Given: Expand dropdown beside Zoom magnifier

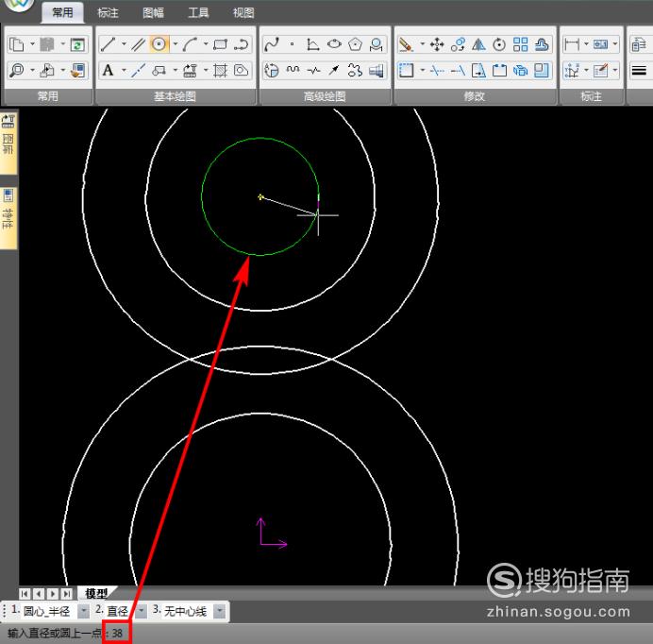Looking at the screenshot, I should point(32,70).
